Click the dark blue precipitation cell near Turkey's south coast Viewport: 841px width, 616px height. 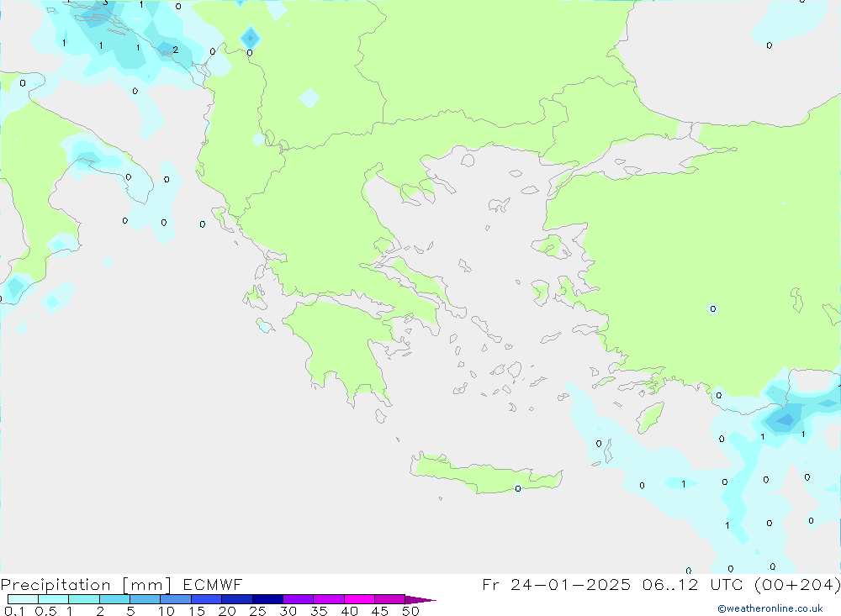click(x=785, y=419)
